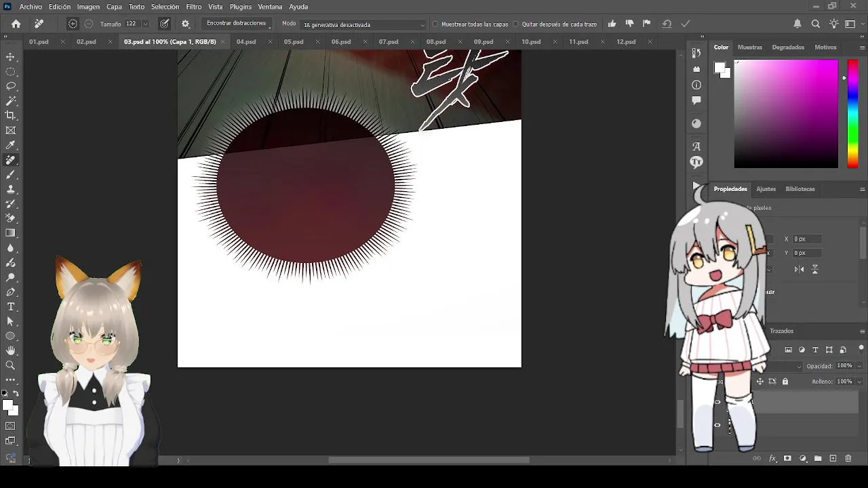Select the Crop tool
The width and height of the screenshot is (868, 488).
(10, 116)
